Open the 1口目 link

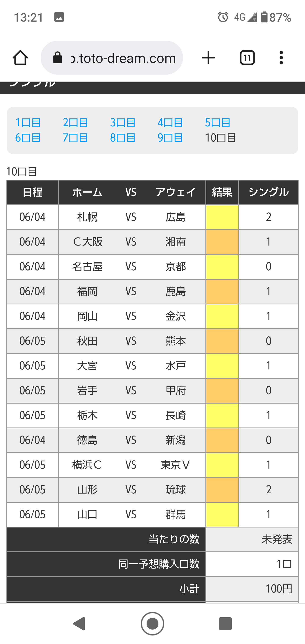point(28,122)
